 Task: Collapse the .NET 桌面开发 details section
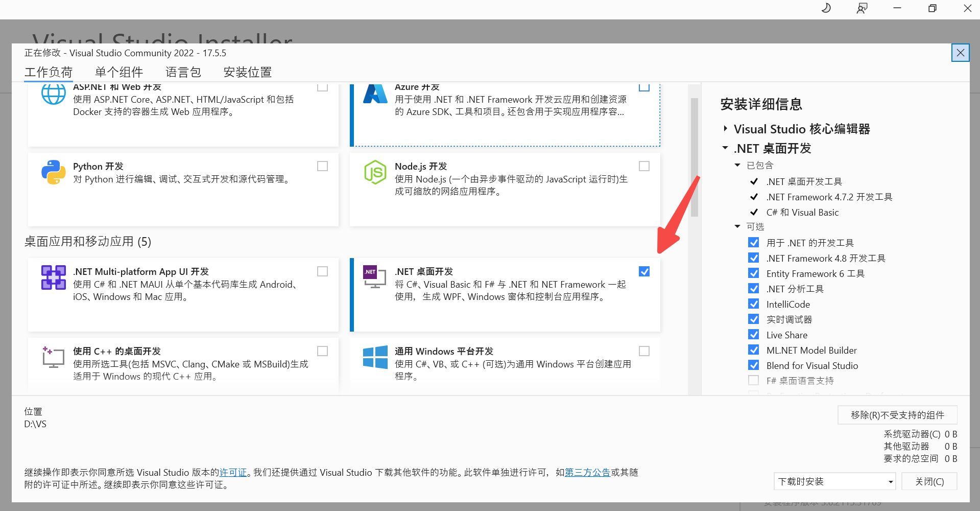725,148
